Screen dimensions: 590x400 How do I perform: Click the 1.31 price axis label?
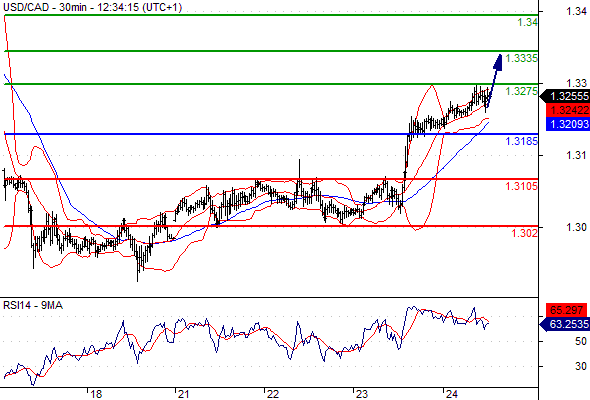(x=576, y=155)
